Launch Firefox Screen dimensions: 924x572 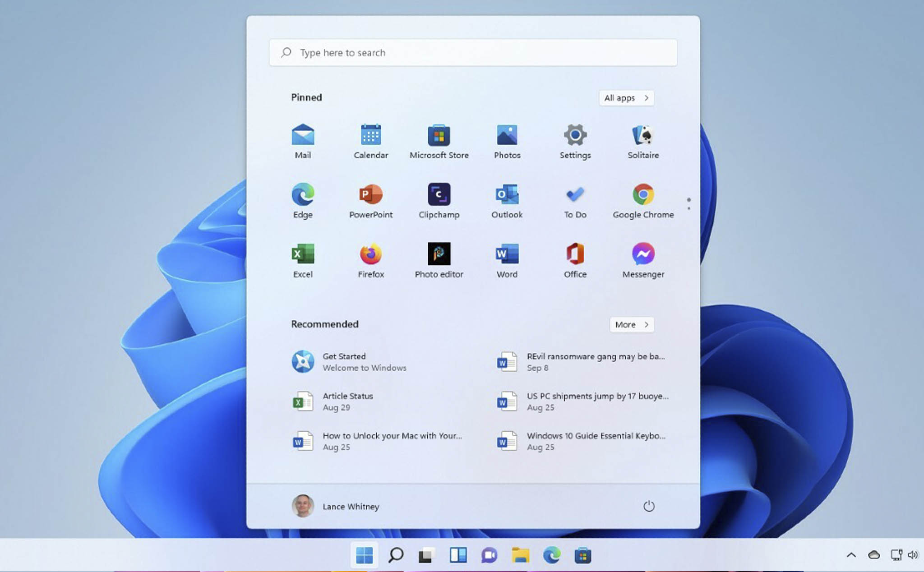coord(371,260)
